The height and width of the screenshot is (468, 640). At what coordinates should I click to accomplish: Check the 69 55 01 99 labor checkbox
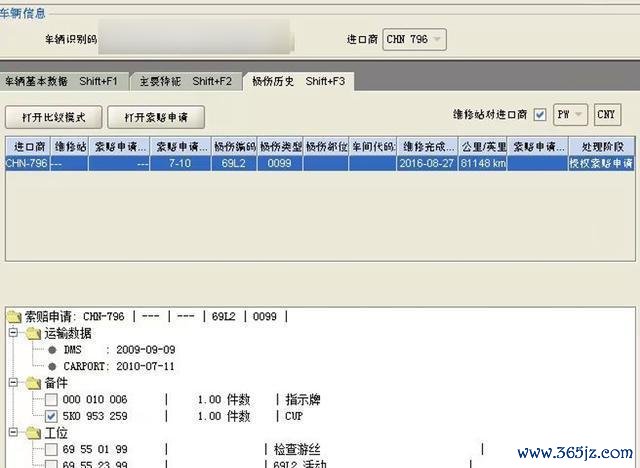click(x=52, y=448)
